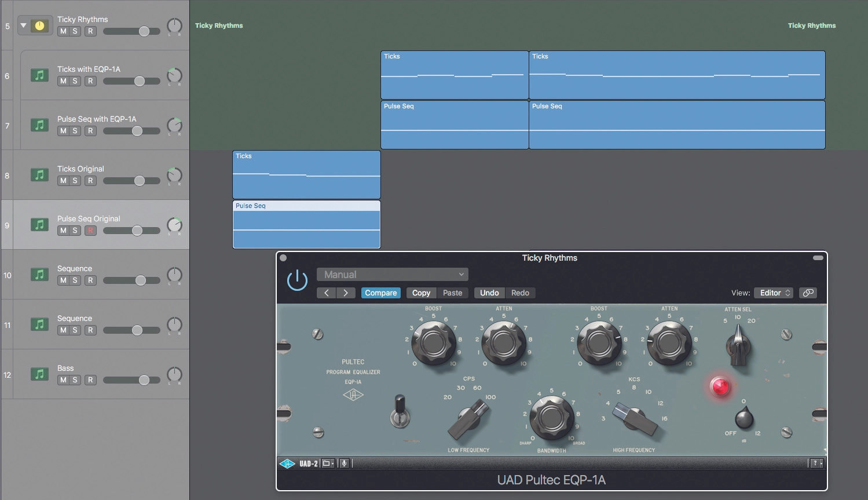Click the Ticks with EQP-1A track name
The image size is (868, 500).
coord(89,69)
